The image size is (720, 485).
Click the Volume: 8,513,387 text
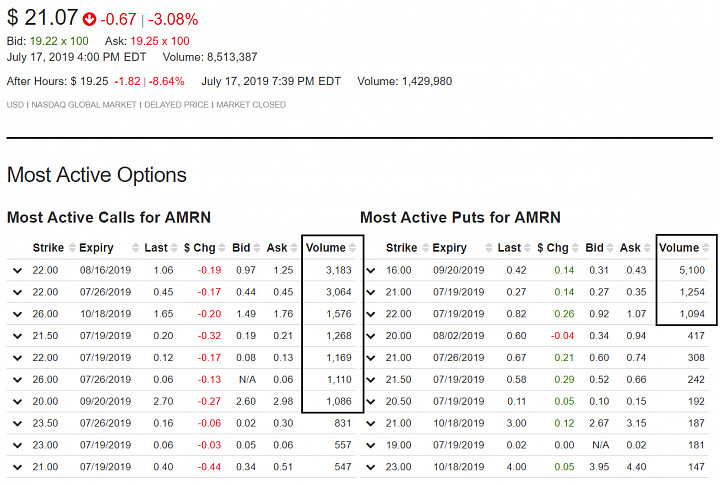pos(210,57)
